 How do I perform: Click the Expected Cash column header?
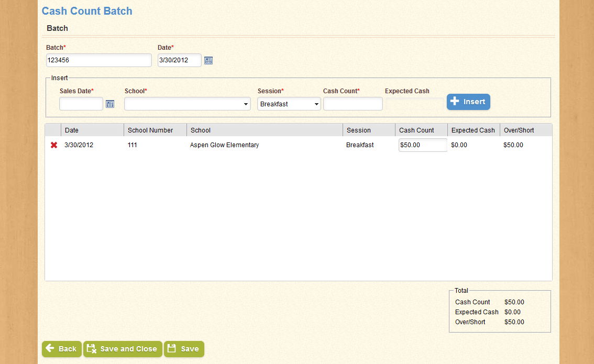(x=473, y=130)
